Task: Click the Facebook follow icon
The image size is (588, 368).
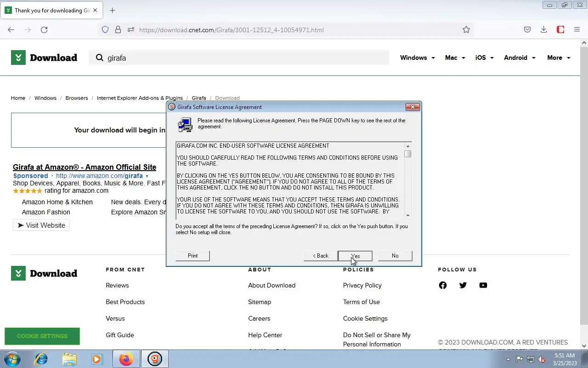Action: pos(443,285)
